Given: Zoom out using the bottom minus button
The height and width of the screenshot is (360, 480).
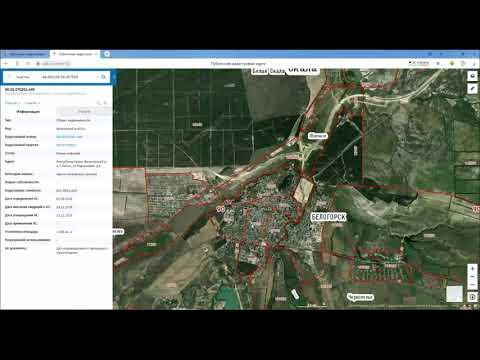Looking at the screenshot, I should tap(472, 285).
